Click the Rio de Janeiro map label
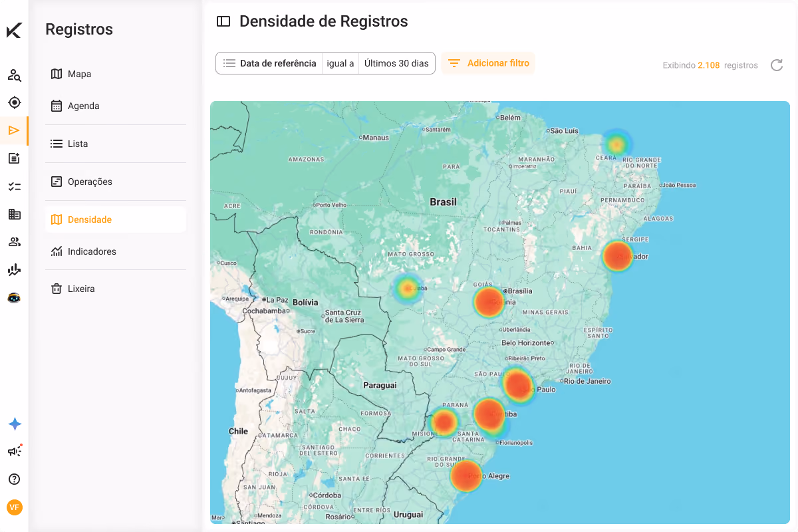 click(587, 381)
